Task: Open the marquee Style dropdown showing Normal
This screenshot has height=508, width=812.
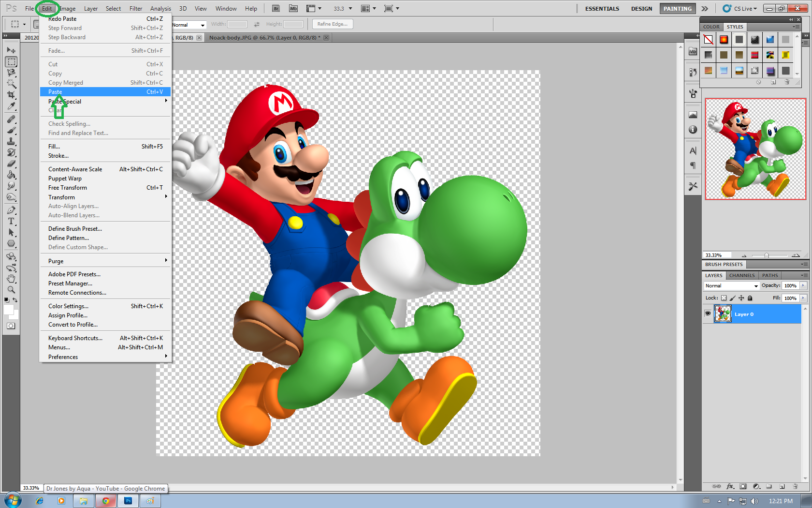Action: click(189, 25)
